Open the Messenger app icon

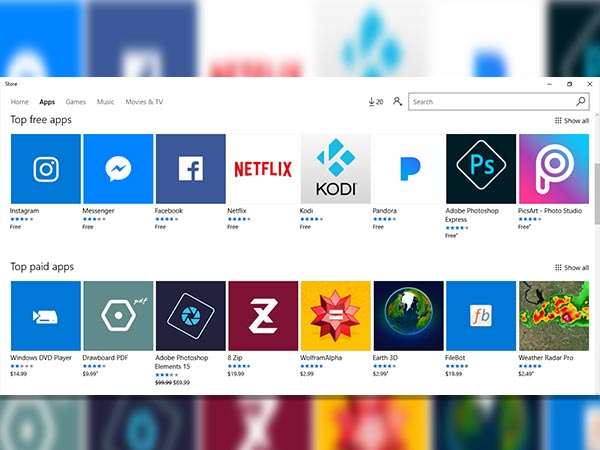pos(118,169)
